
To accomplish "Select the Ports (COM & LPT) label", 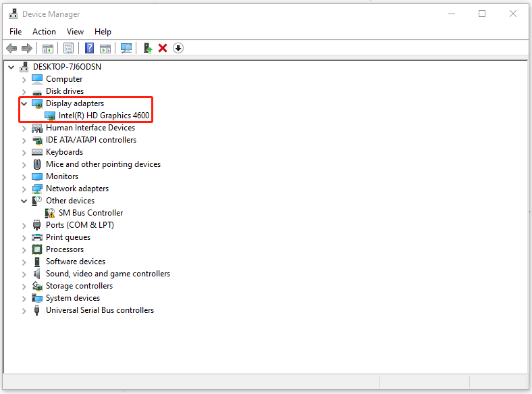I will (x=80, y=225).
